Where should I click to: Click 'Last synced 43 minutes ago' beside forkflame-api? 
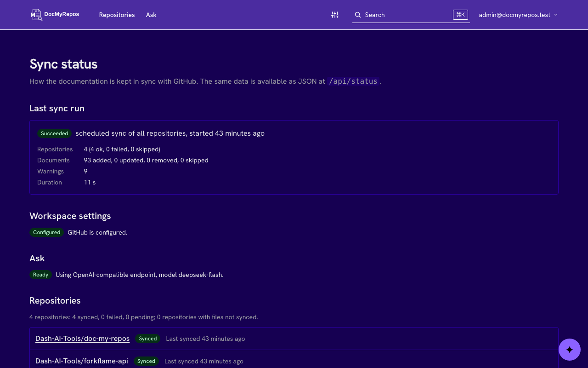pos(204,361)
